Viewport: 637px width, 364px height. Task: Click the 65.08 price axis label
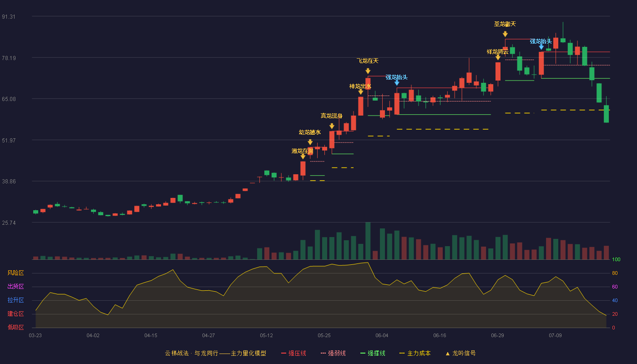coord(9,99)
